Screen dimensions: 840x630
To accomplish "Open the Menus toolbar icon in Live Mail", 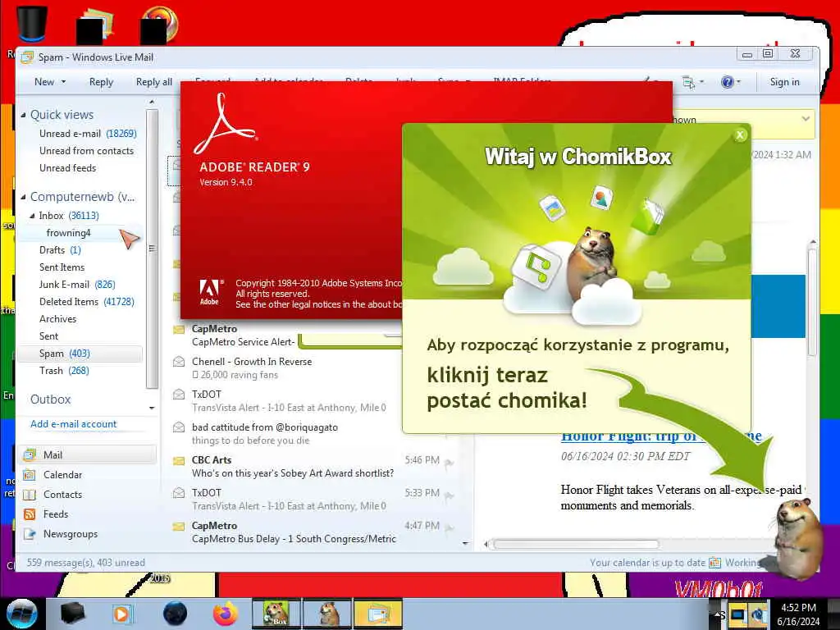I will (688, 82).
